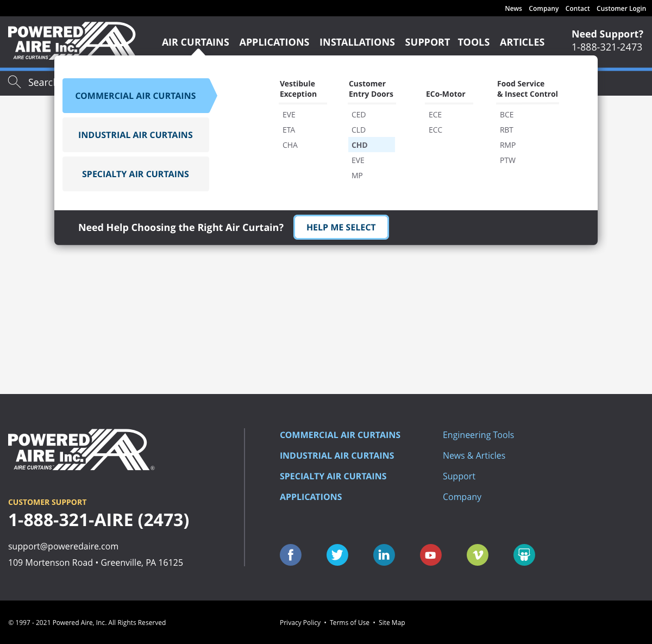Go to Contact in top bar
The image size is (652, 644).
pyautogui.click(x=578, y=8)
